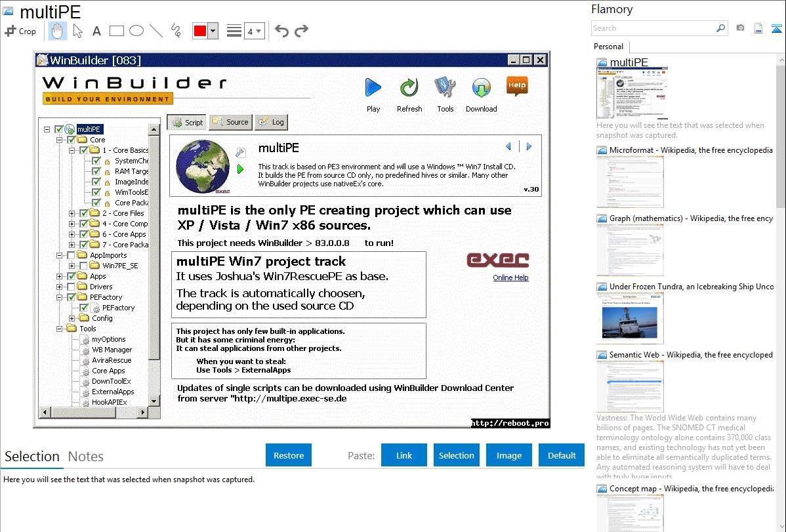The height and width of the screenshot is (532, 786).
Task: Expand the 6 - Core Apps node
Action: pos(72,235)
